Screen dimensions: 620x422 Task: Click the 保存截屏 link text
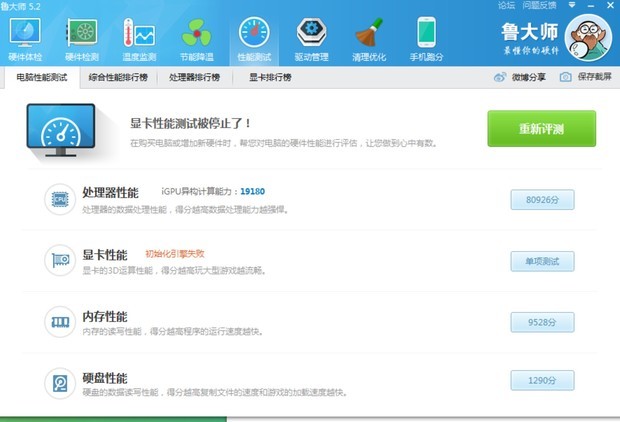click(595, 77)
